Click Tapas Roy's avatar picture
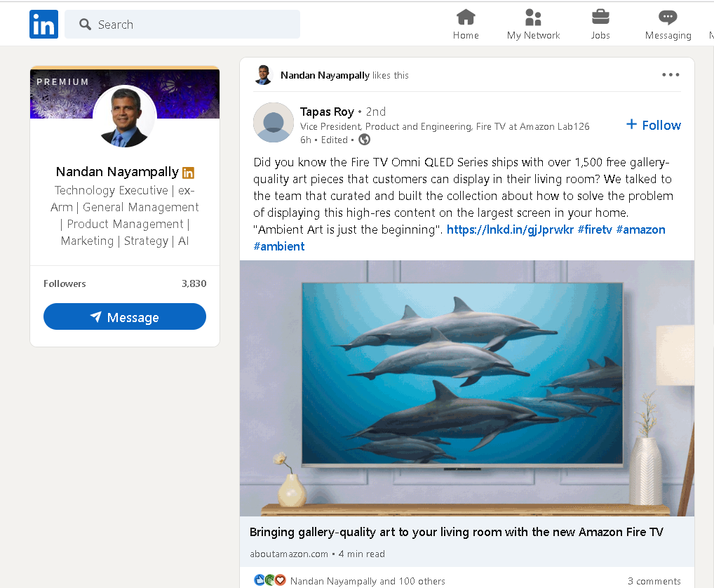The height and width of the screenshot is (588, 714). [x=274, y=123]
